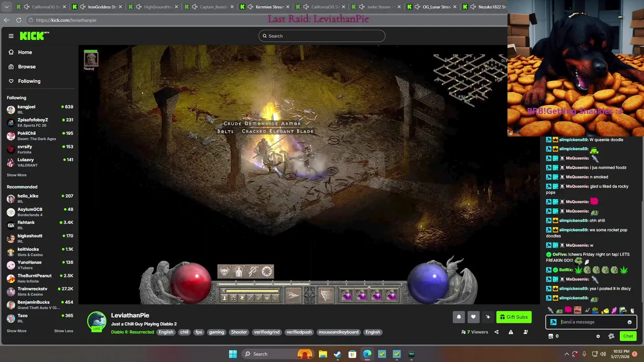Open fishtank channel in Recommended

pos(40,224)
